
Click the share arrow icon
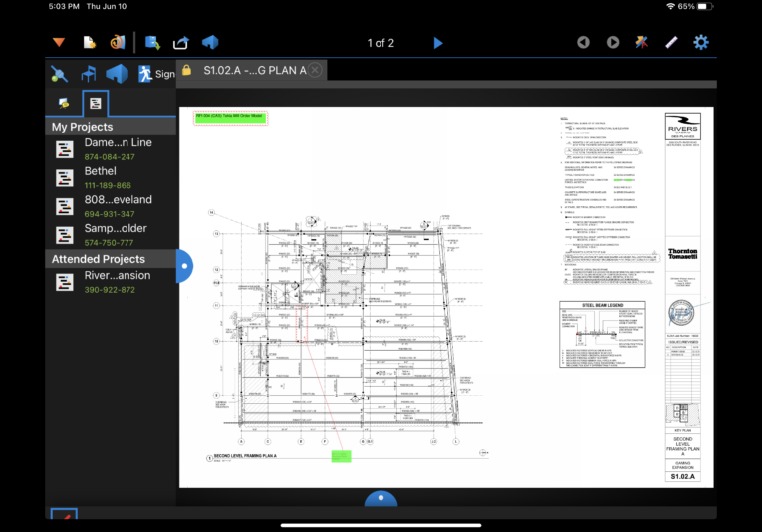click(x=181, y=42)
